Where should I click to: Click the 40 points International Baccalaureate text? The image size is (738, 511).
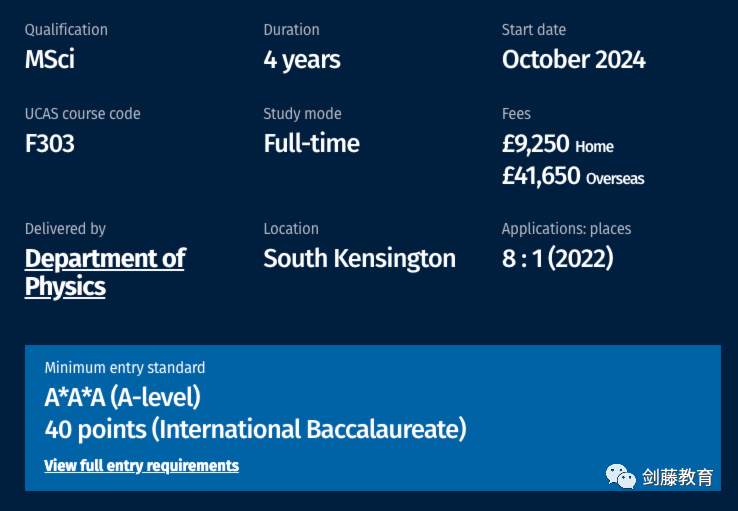coord(255,430)
